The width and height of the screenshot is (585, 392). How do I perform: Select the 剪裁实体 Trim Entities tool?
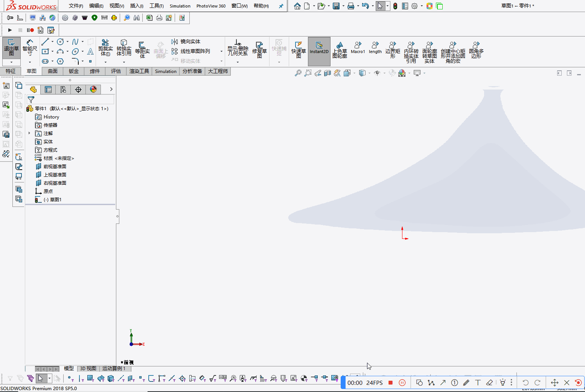(x=105, y=47)
